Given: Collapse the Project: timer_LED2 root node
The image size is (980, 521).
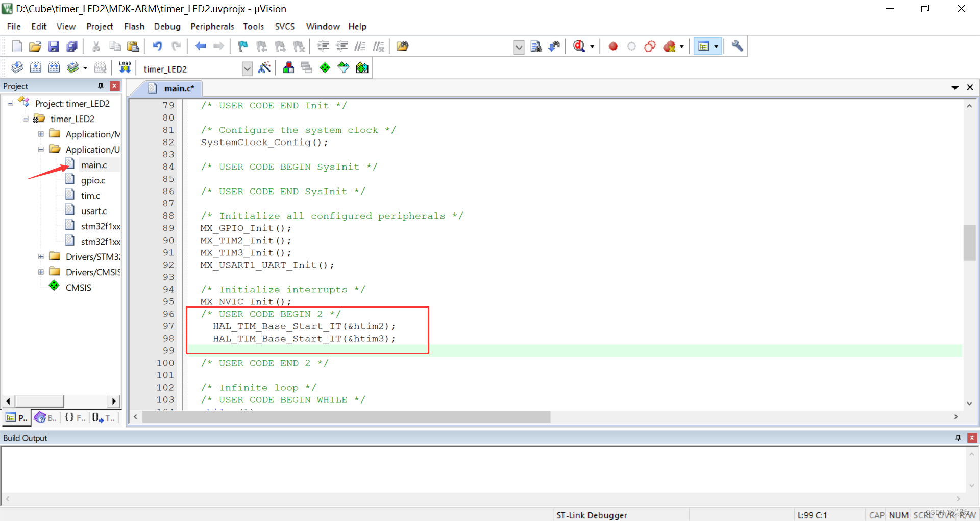Looking at the screenshot, I should [10, 103].
